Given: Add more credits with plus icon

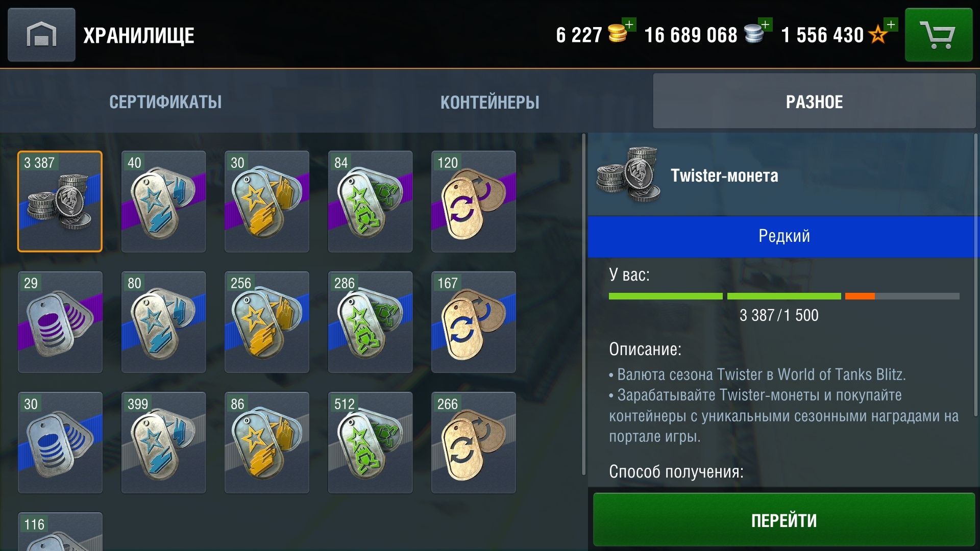Looking at the screenshot, I should click(765, 24).
